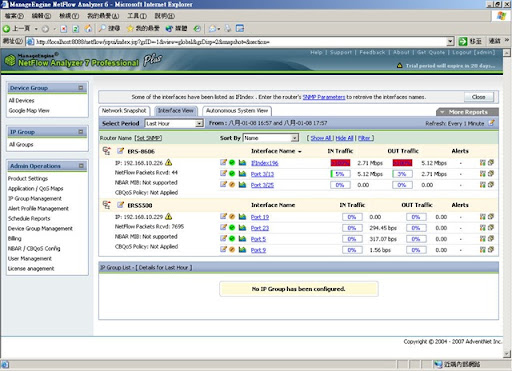Toggle the orange status icon for Port 19
The height and width of the screenshot is (371, 512).
(x=232, y=217)
